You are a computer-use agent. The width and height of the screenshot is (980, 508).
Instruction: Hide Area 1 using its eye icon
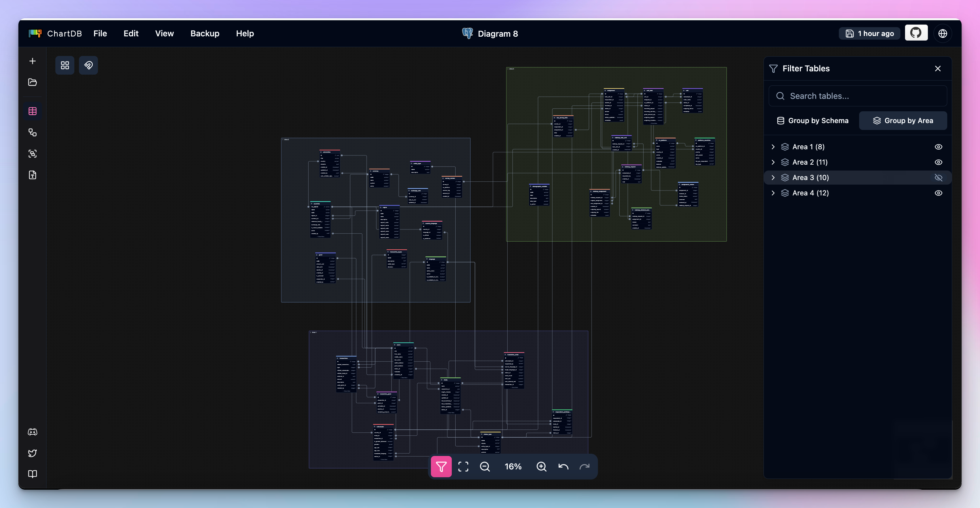[x=938, y=147]
